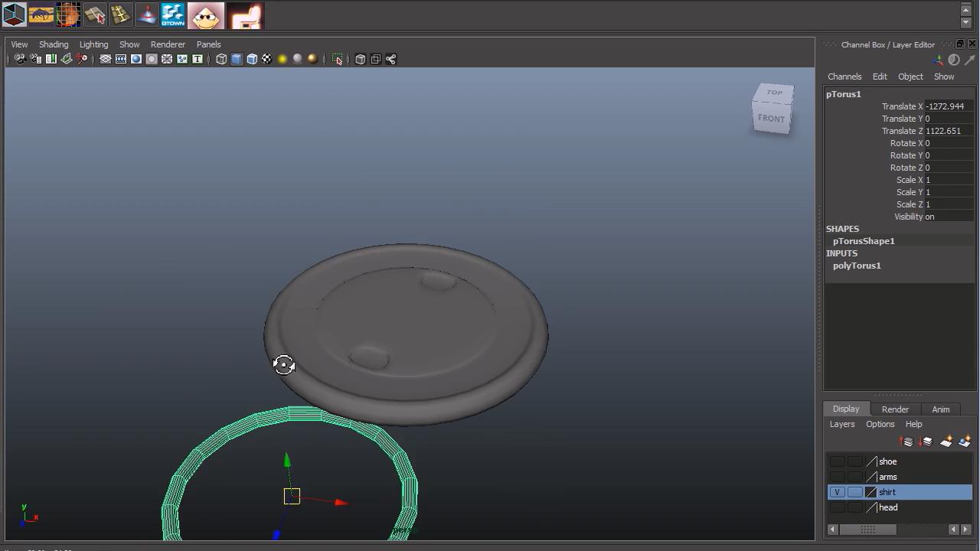Enable textured display checker icon
Screen dimensions: 980x551
(267, 59)
